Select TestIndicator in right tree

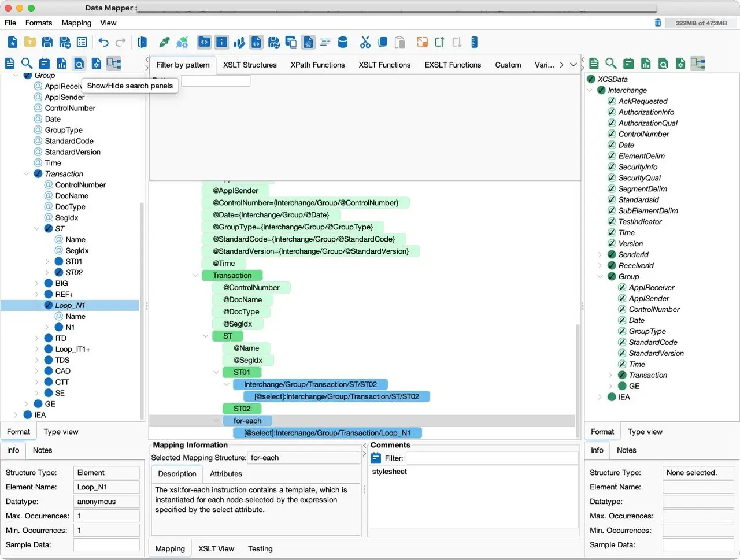click(640, 222)
